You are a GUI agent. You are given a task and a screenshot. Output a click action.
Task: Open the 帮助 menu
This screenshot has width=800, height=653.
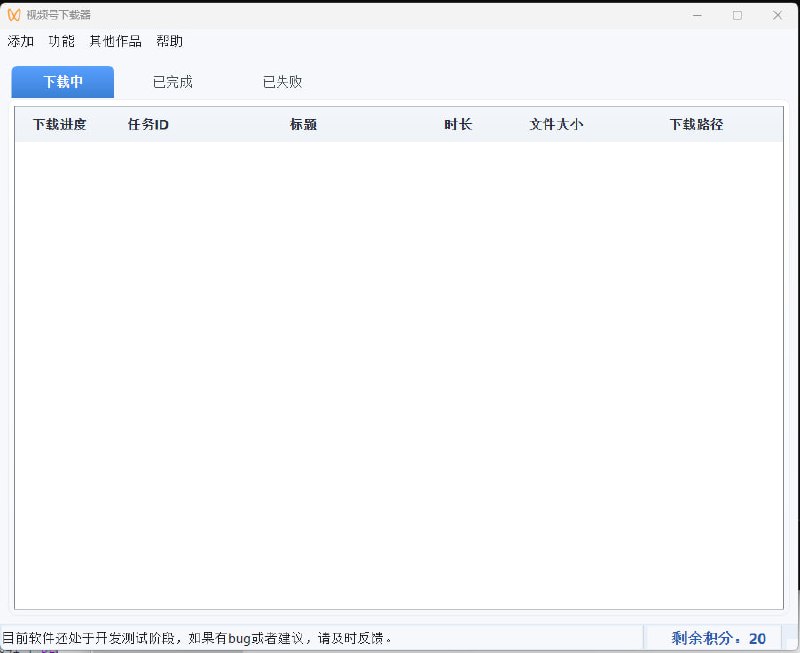pos(168,41)
